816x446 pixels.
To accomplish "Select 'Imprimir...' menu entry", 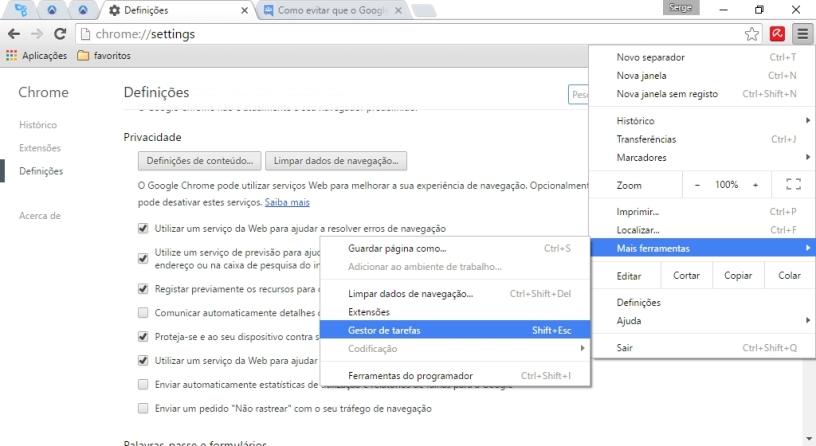I will click(x=702, y=212).
